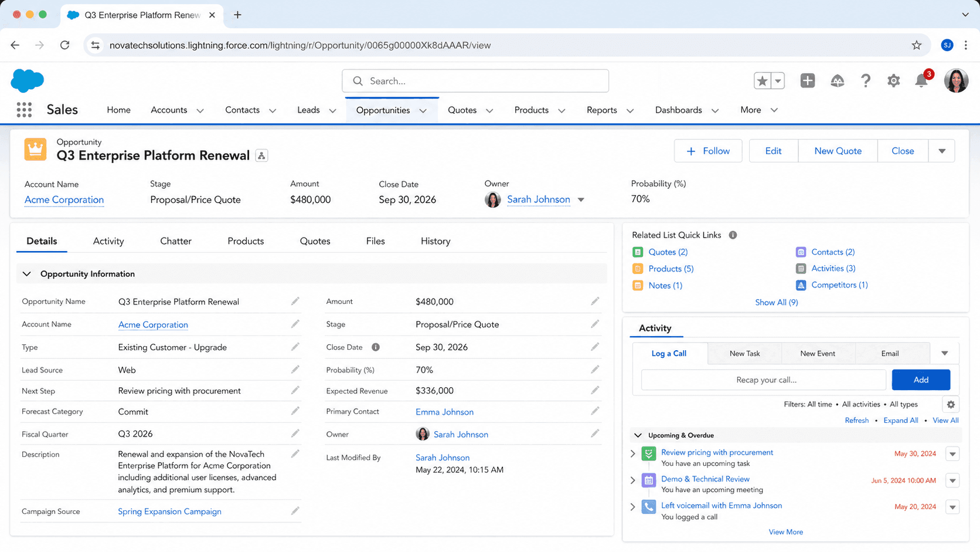Show Related List Quick Links info icon
The height and width of the screenshot is (552, 980).
[x=733, y=235]
